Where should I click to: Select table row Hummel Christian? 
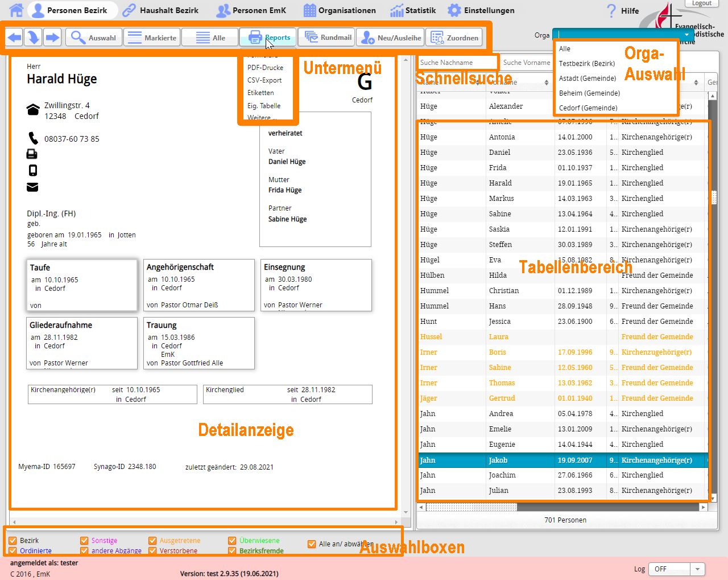[x=563, y=291]
